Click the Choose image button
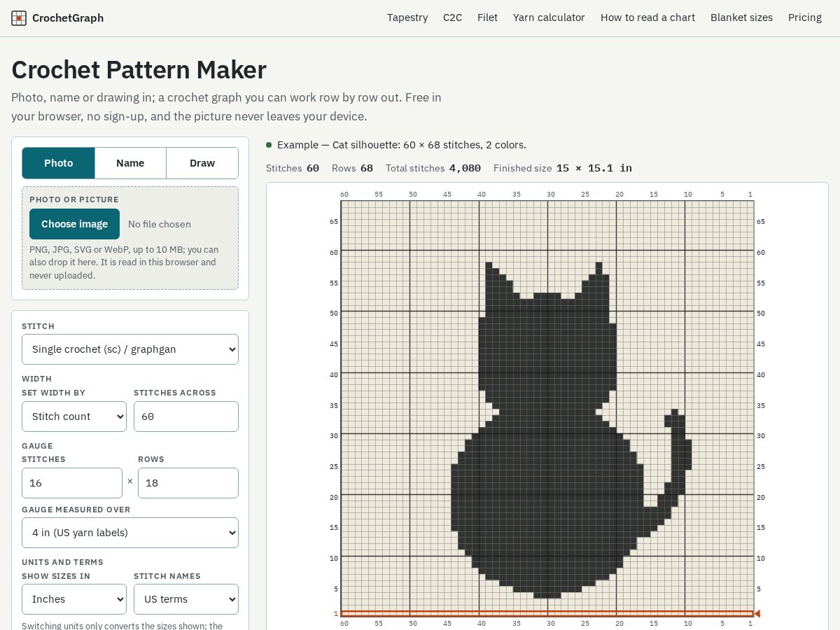840x630 pixels. [x=74, y=224]
